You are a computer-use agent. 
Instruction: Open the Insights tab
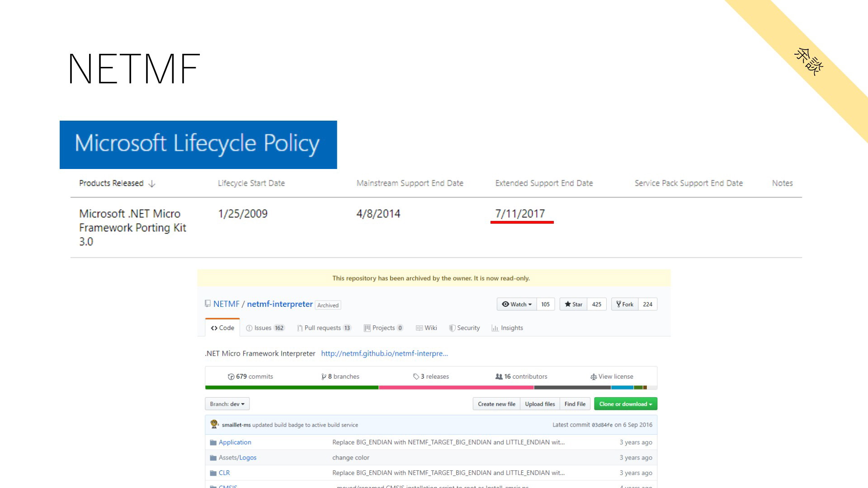[507, 328]
